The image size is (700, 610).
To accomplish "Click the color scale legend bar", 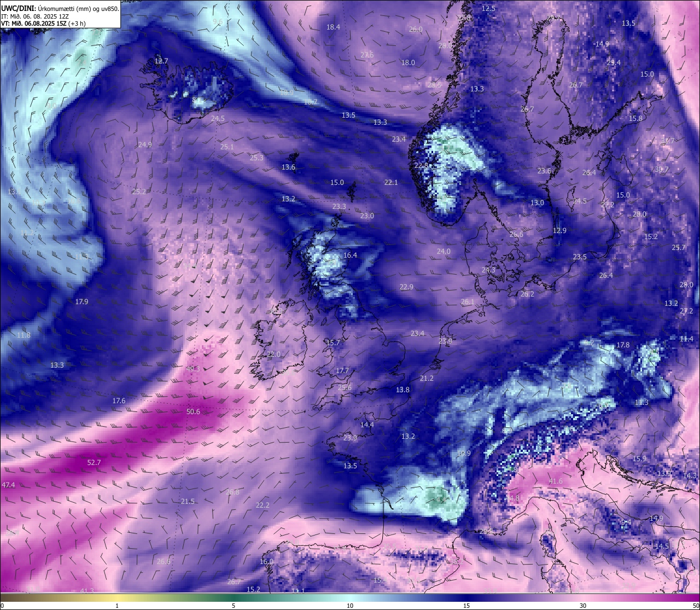I will [x=350, y=597].
